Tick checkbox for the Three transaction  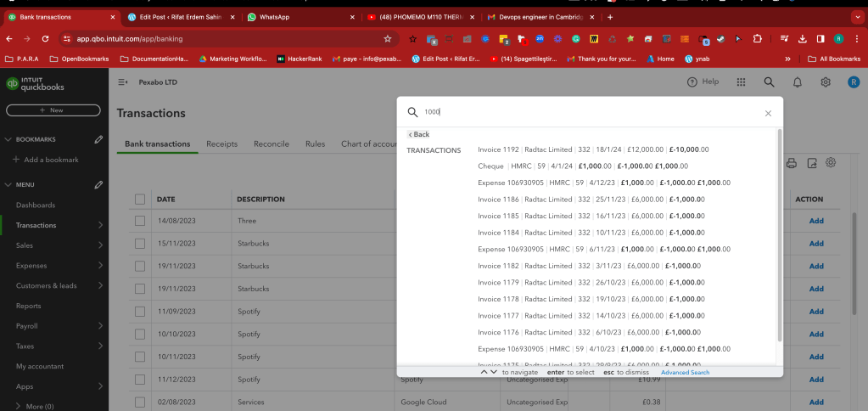click(x=139, y=221)
